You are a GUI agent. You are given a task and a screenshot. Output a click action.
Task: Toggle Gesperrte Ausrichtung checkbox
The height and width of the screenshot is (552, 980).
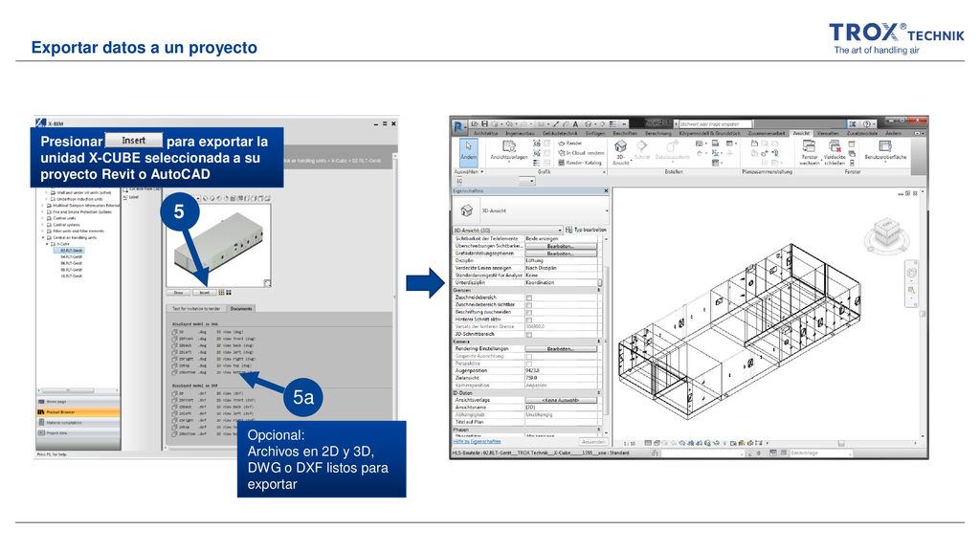tap(528, 356)
